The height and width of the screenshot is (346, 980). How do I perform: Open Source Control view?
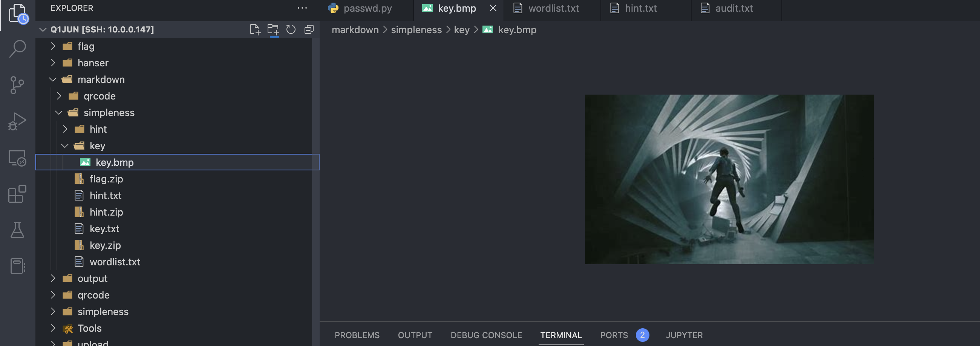(x=17, y=85)
